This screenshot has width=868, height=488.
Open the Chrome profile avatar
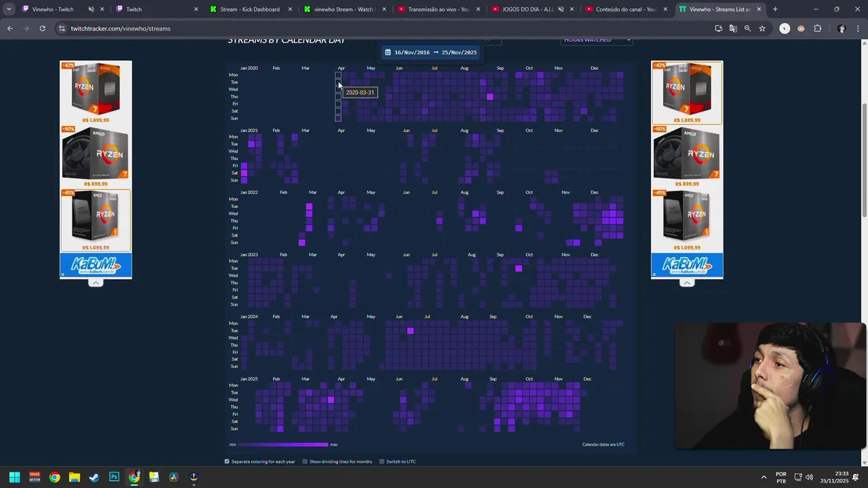click(842, 28)
